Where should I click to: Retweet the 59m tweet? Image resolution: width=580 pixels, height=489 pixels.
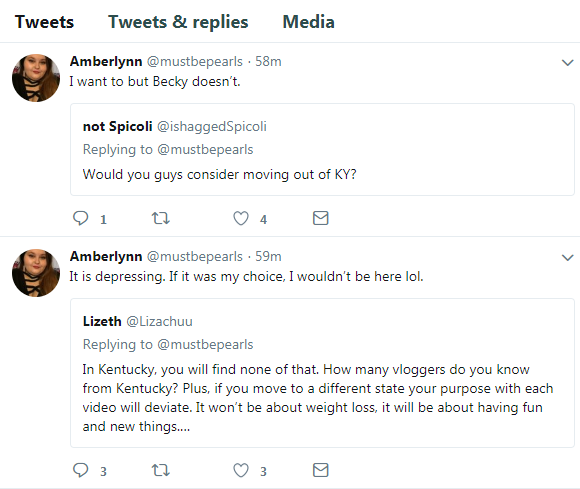[x=161, y=470]
